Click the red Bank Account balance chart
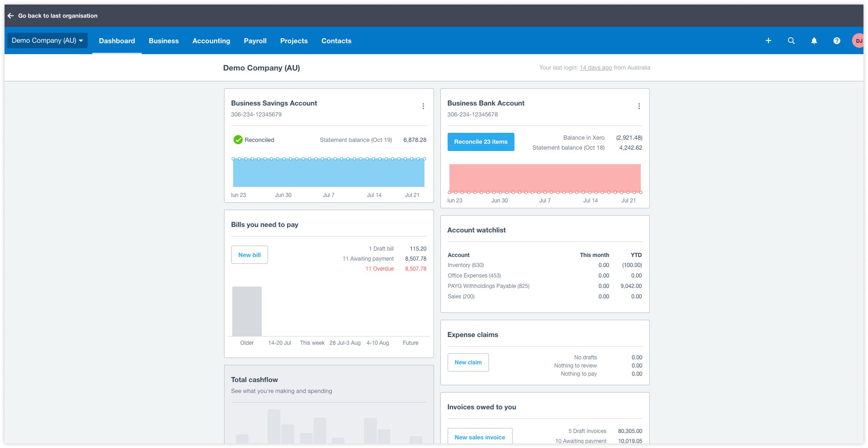 pos(545,178)
